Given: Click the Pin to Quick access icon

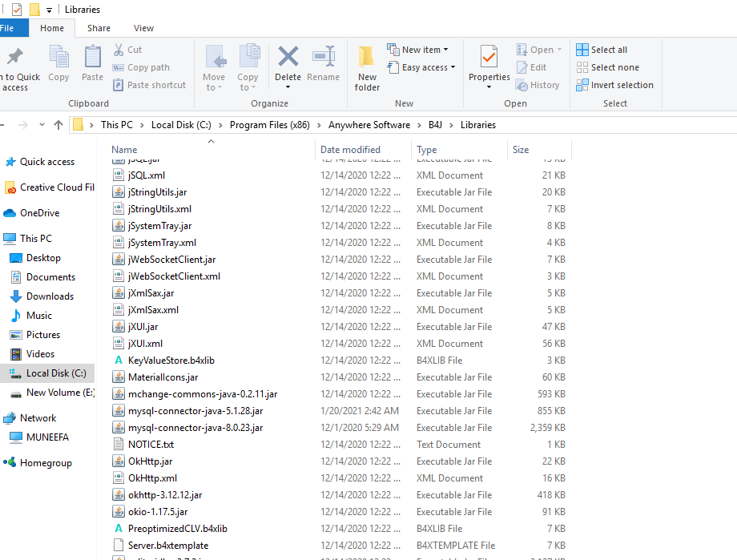Looking at the screenshot, I should (x=14, y=58).
